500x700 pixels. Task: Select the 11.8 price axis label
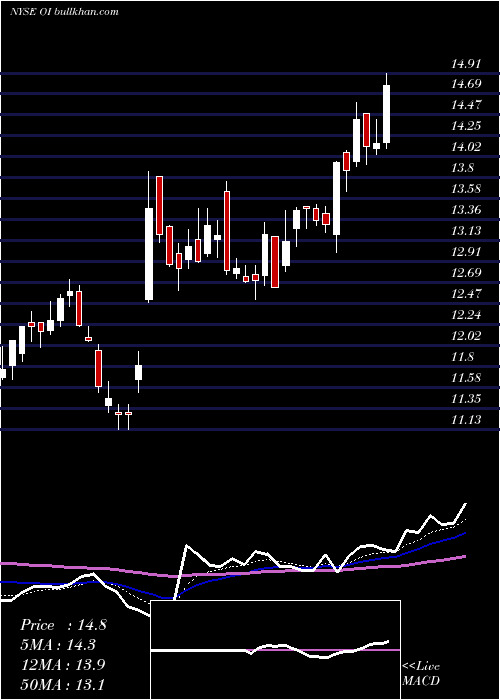(462, 357)
